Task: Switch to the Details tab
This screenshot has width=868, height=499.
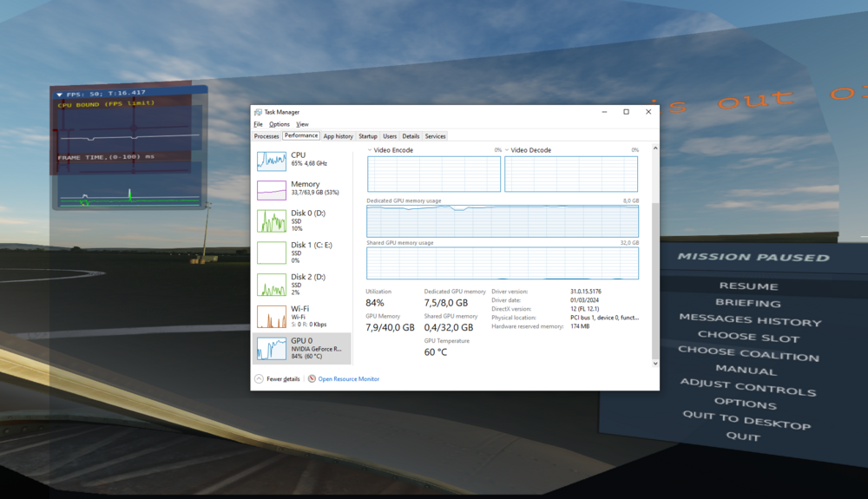Action: [x=411, y=136]
